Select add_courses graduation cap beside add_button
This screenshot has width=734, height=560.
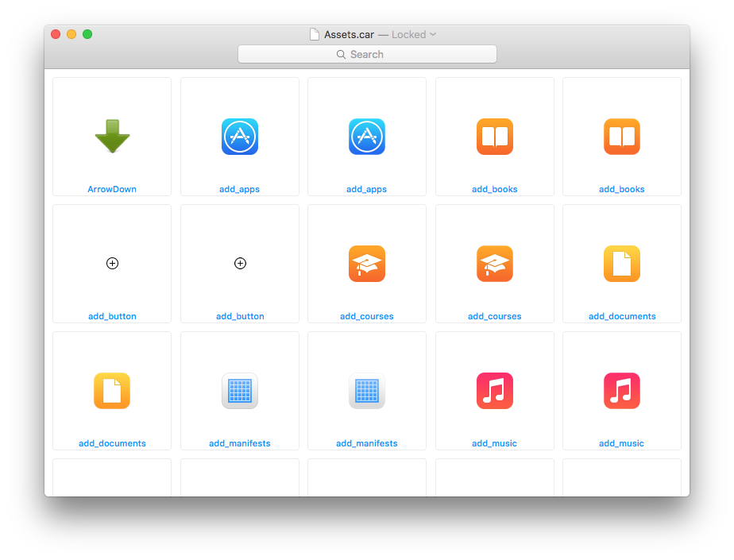(367, 264)
